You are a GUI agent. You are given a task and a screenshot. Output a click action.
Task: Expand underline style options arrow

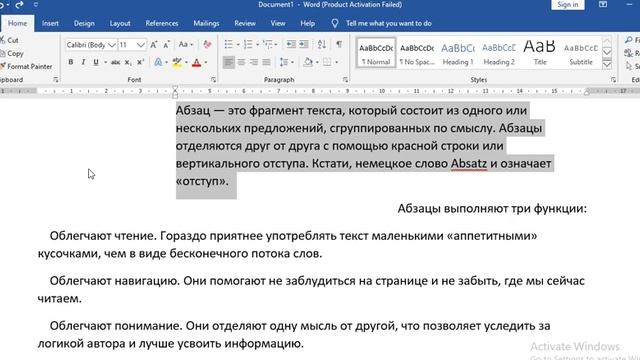click(105, 62)
